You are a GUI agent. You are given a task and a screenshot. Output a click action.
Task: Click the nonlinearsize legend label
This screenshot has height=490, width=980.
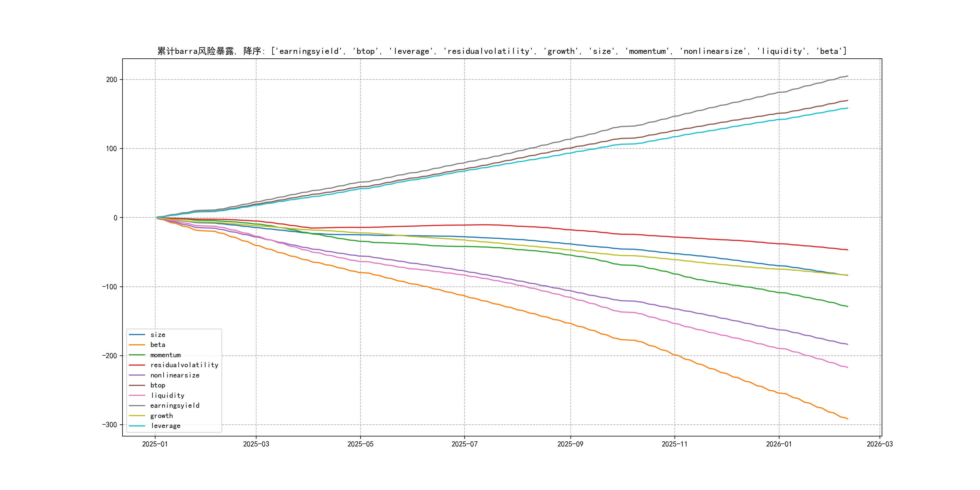pos(175,375)
